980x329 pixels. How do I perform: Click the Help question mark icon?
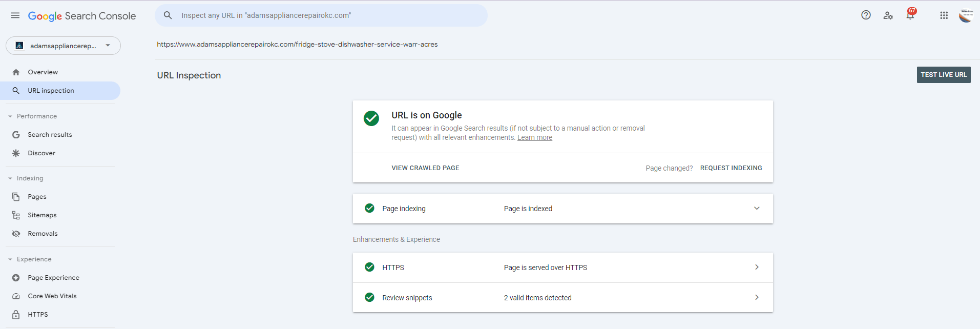pos(866,15)
